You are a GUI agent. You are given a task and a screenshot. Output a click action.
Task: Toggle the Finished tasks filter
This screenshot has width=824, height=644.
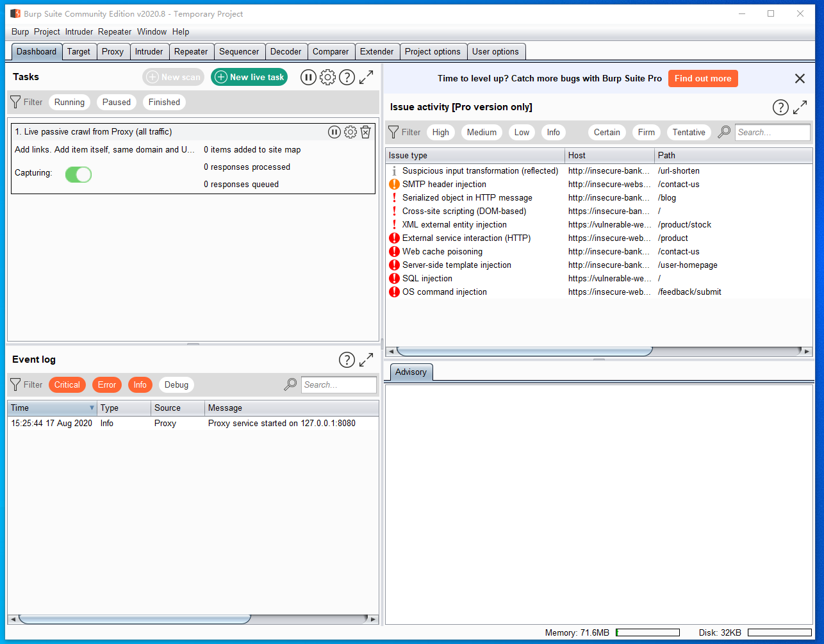coord(164,102)
